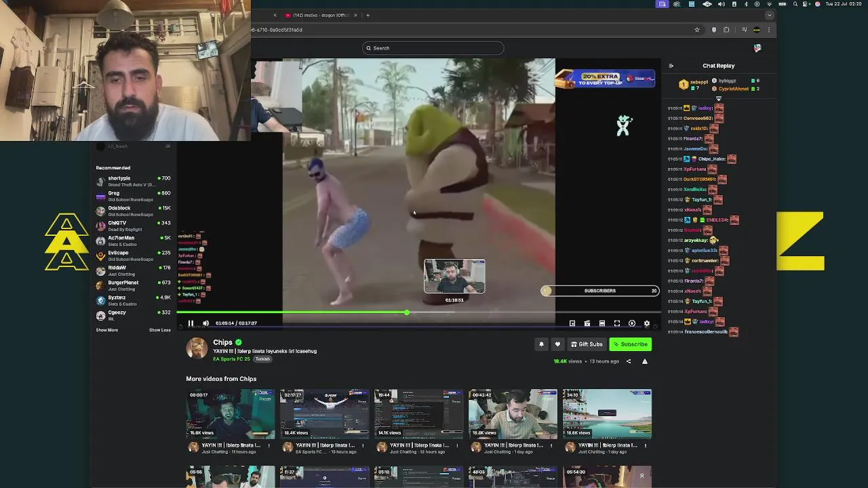Open macOS volume menu icon
This screenshot has height=488, width=868.
(722, 4)
